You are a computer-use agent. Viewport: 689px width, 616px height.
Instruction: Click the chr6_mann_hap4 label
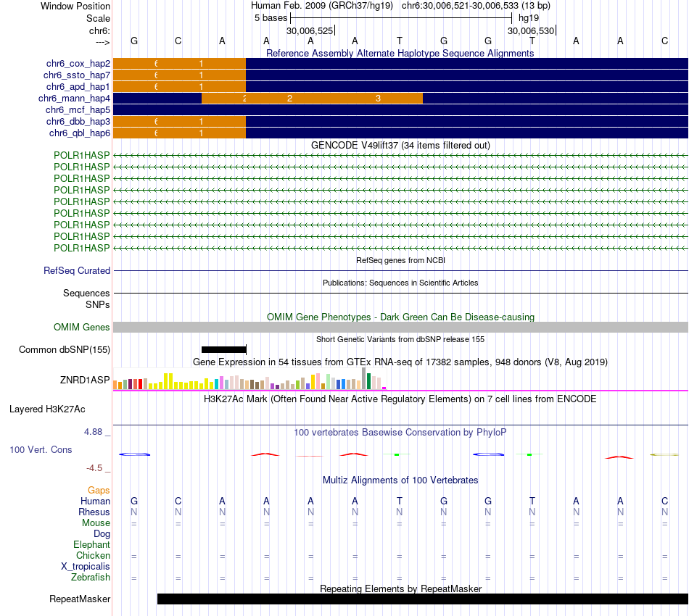[74, 99]
